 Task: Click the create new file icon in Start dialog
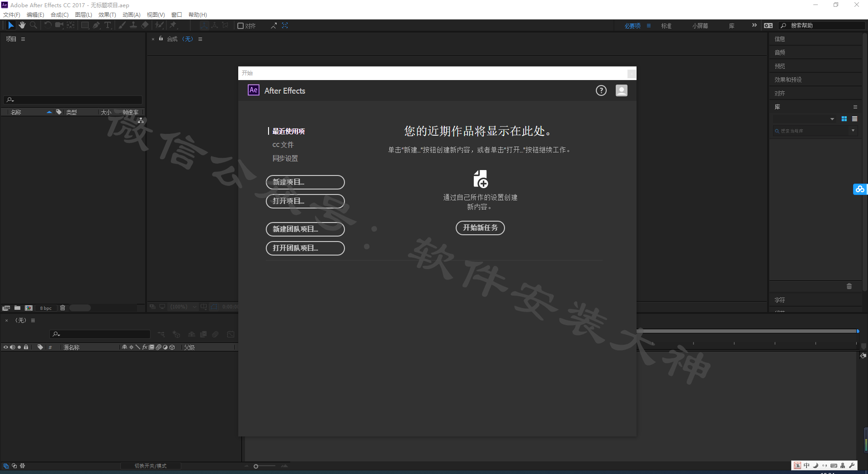(x=481, y=179)
